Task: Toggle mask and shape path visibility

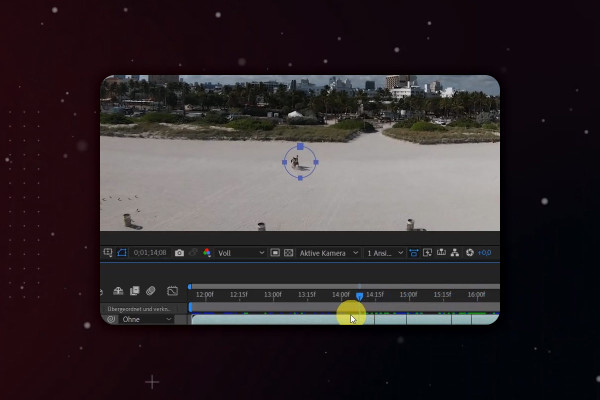Action: (122, 253)
